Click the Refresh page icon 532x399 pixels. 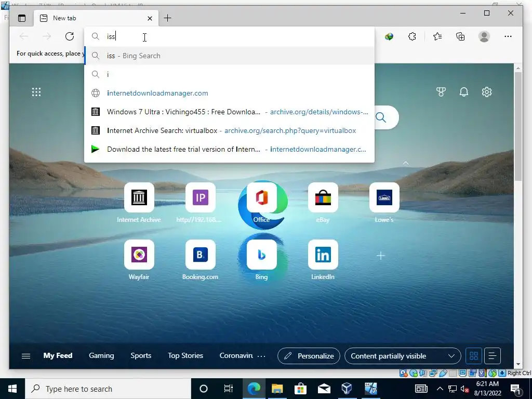pyautogui.click(x=70, y=36)
